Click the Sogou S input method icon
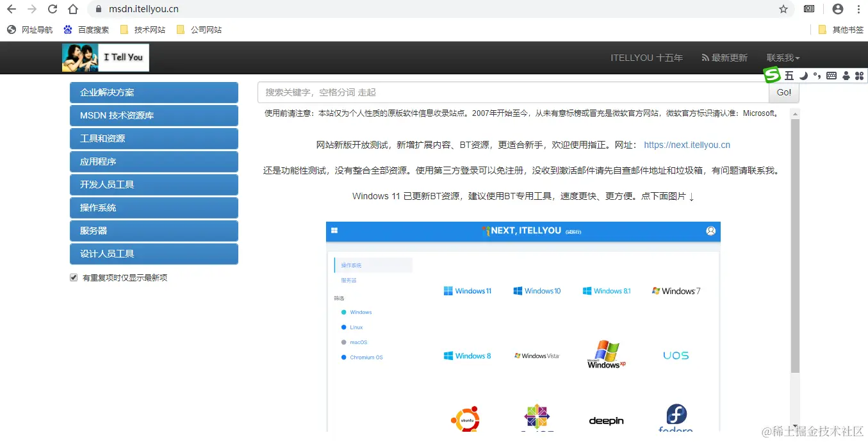This screenshot has width=868, height=442. point(773,75)
